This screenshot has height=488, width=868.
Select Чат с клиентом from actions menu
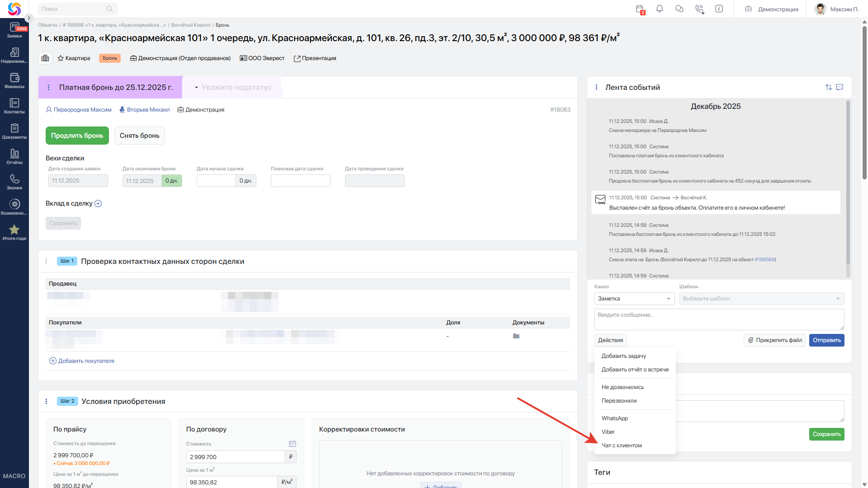click(622, 446)
